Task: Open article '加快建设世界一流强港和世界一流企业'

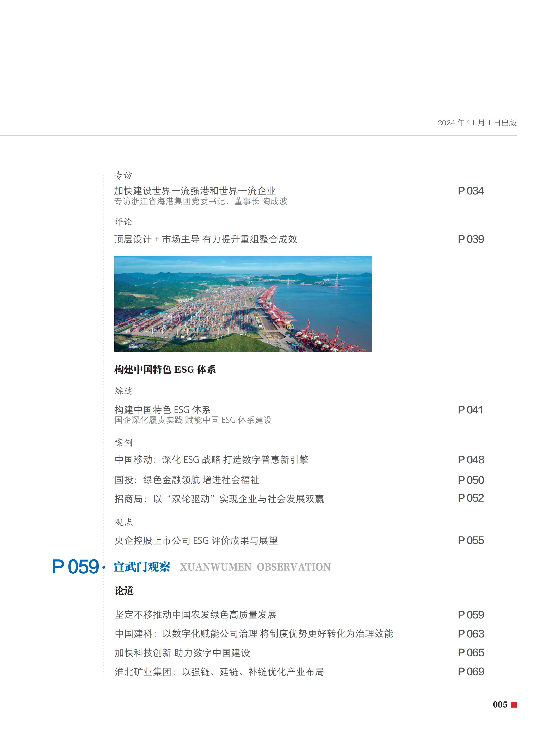Action: (x=195, y=191)
